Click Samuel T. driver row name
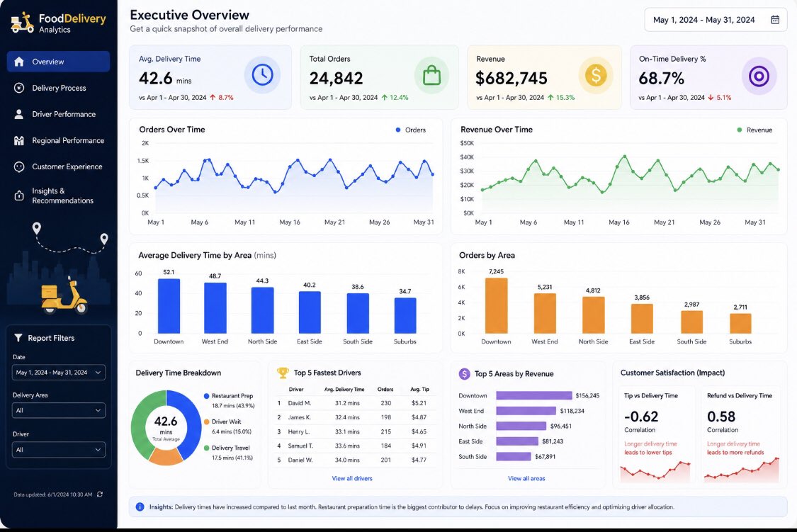797x532 pixels. click(x=300, y=446)
